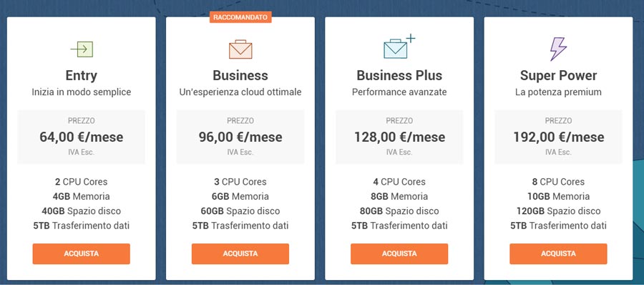This screenshot has width=644, height=285.
Task: Select the Super Power plan title
Action: pyautogui.click(x=558, y=76)
